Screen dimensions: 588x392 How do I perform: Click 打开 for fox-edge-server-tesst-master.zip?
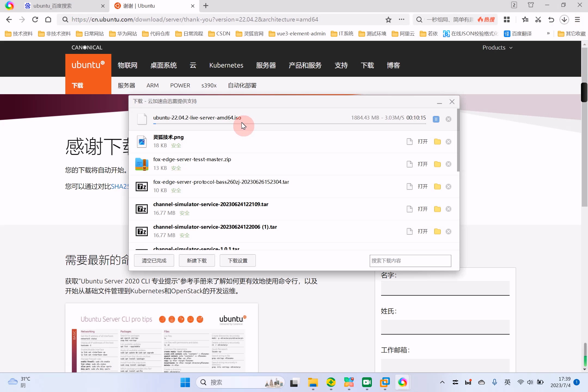[x=422, y=164]
